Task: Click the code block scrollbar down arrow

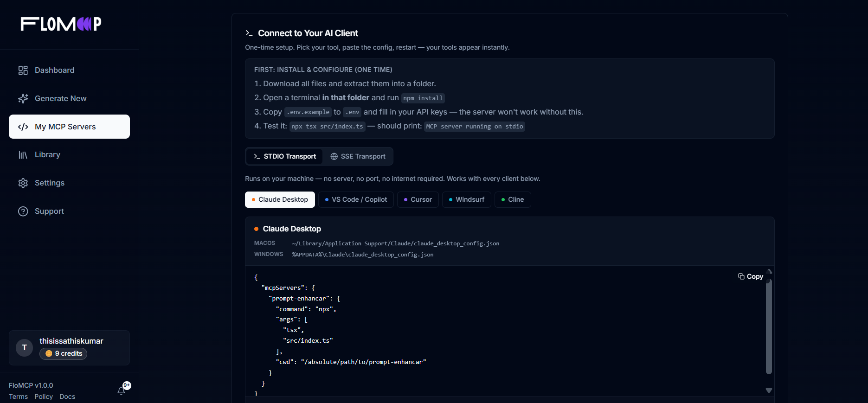Action: [x=769, y=390]
